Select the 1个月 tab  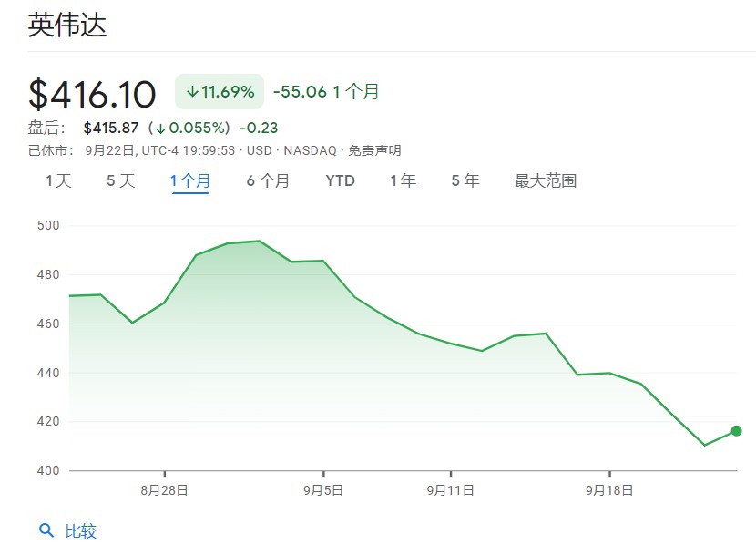[189, 180]
